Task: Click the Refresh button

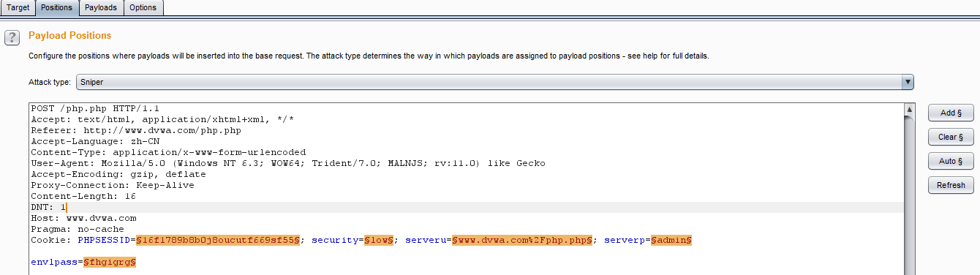Action: [951, 185]
